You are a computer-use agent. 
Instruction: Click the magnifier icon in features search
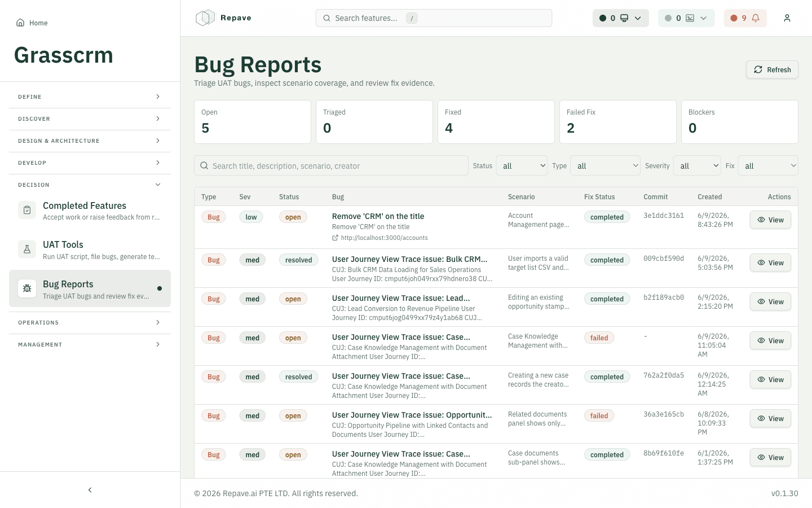click(326, 18)
